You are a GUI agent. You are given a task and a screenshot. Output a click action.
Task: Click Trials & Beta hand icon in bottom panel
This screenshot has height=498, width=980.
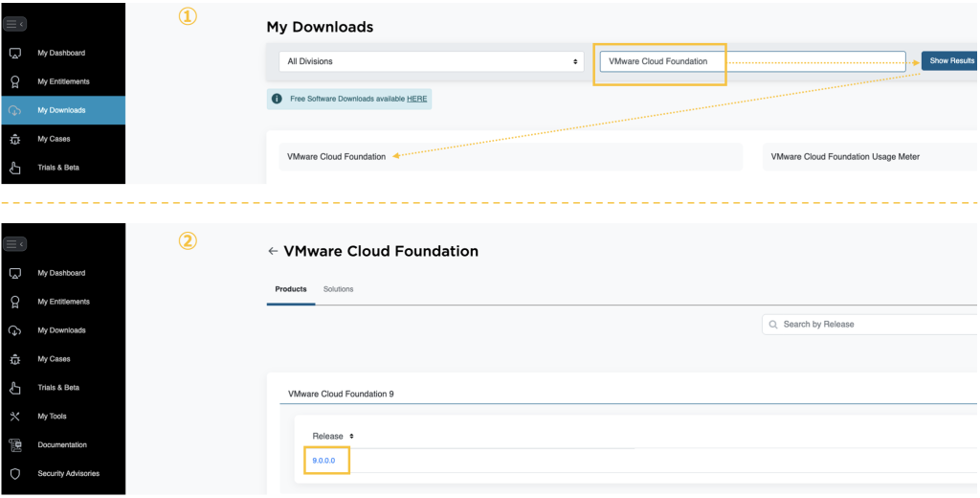click(15, 388)
